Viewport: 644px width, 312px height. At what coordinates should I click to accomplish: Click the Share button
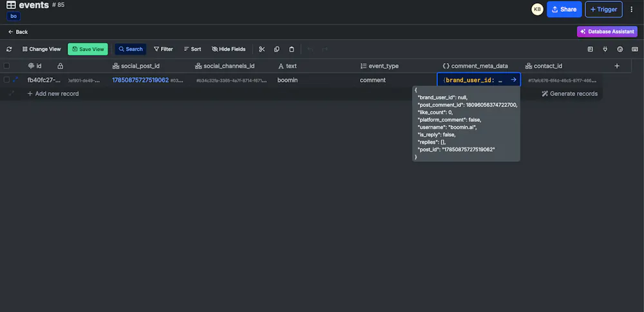click(x=564, y=10)
